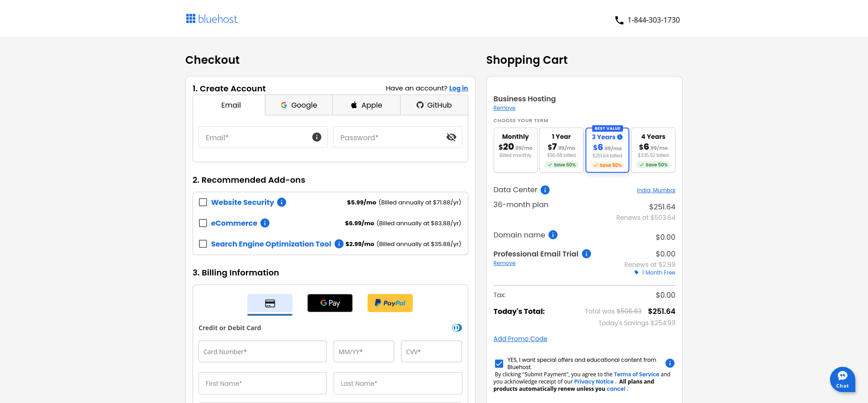Click the phone icon in header
The width and height of the screenshot is (868, 403).
pyautogui.click(x=619, y=20)
